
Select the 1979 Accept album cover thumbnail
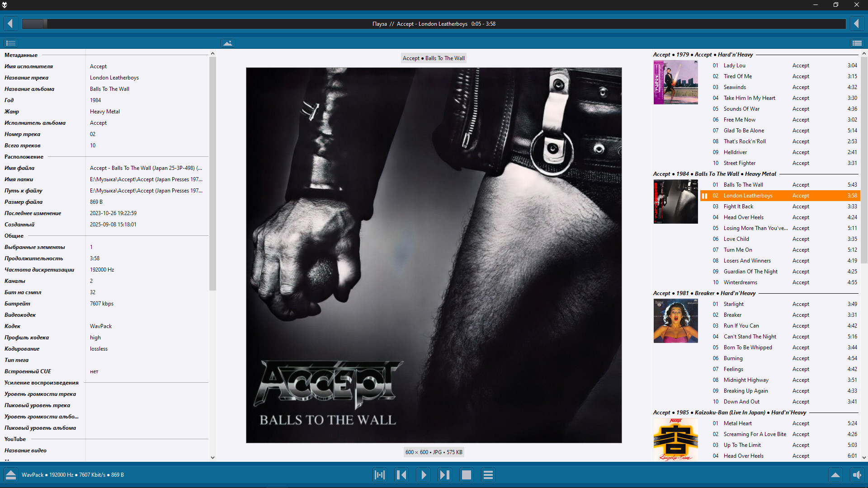pos(675,82)
